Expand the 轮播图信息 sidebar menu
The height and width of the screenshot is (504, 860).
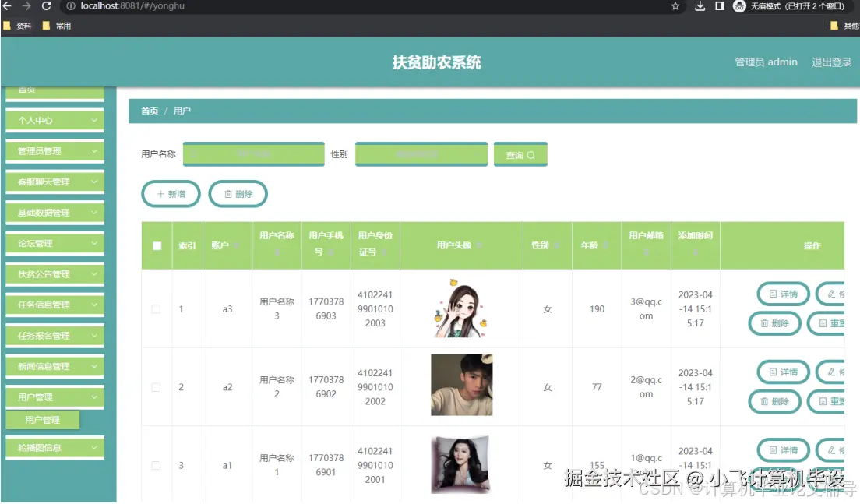[x=55, y=447]
